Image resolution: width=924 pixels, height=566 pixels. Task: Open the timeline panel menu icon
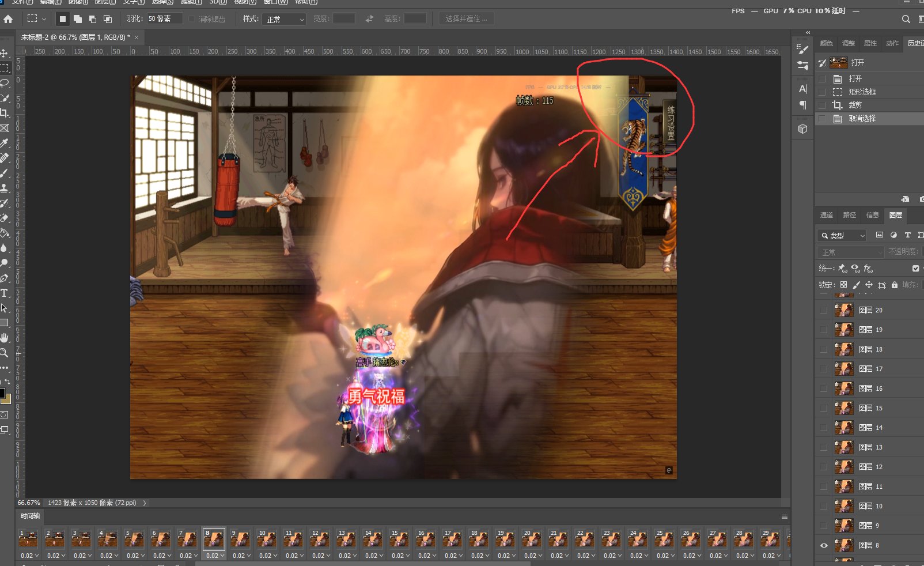pos(784,516)
